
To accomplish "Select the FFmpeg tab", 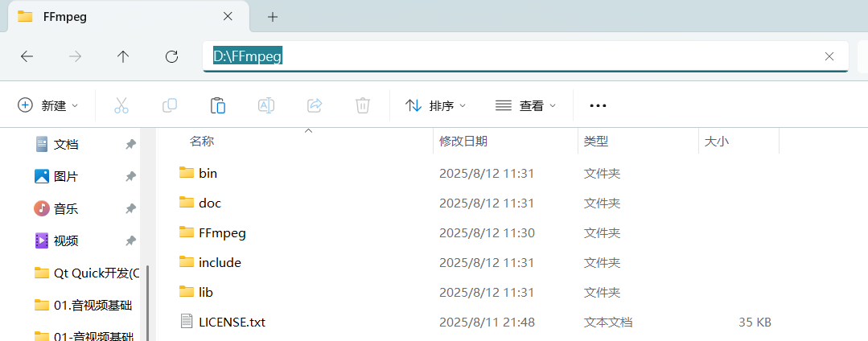I will (129, 17).
